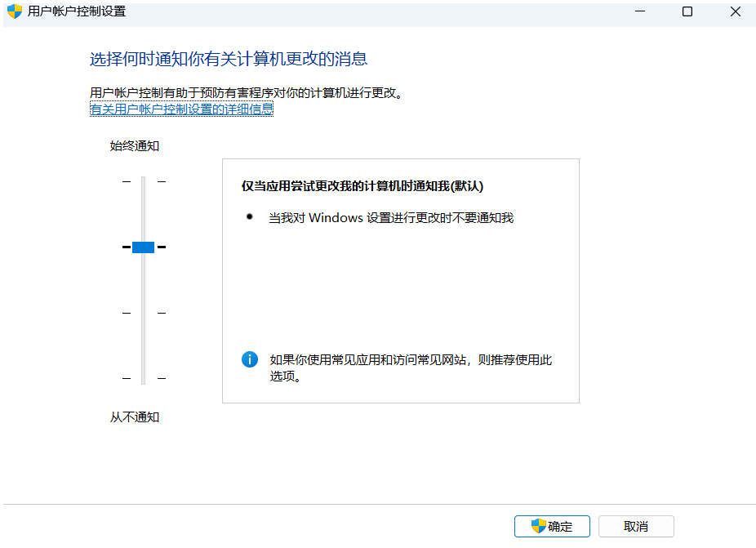Close the 用户帐户控制设置 window
Screen dimensions: 756x548
pos(736,11)
